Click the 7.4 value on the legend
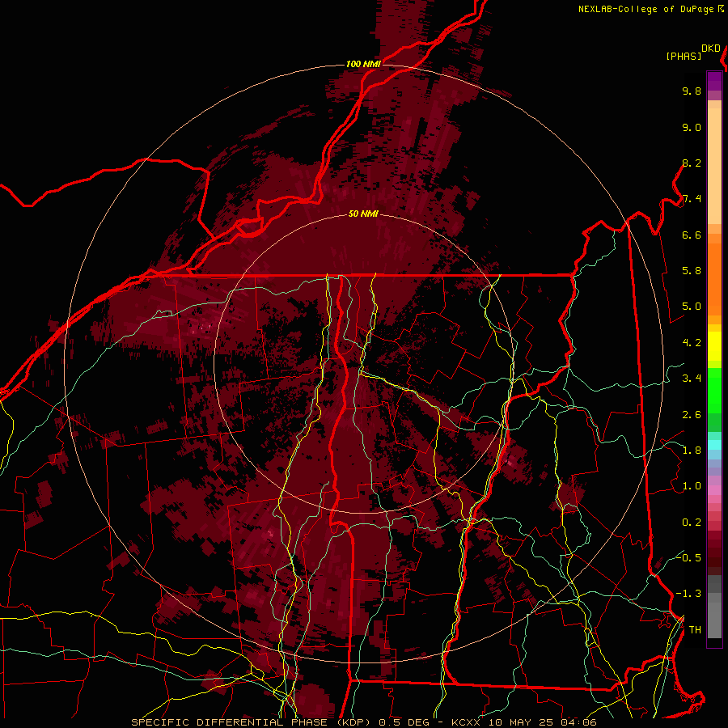728x728 pixels. 692,199
